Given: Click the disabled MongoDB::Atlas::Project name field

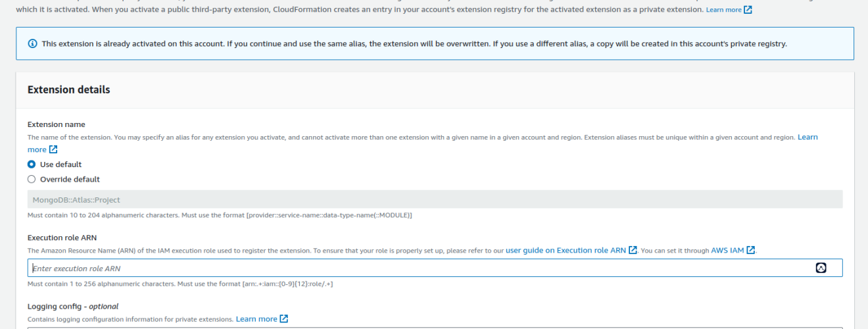Looking at the screenshot, I should click(435, 199).
